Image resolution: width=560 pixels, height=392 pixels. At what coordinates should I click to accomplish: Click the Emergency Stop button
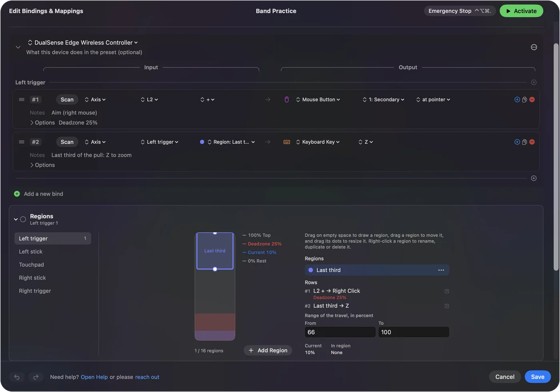click(x=460, y=11)
